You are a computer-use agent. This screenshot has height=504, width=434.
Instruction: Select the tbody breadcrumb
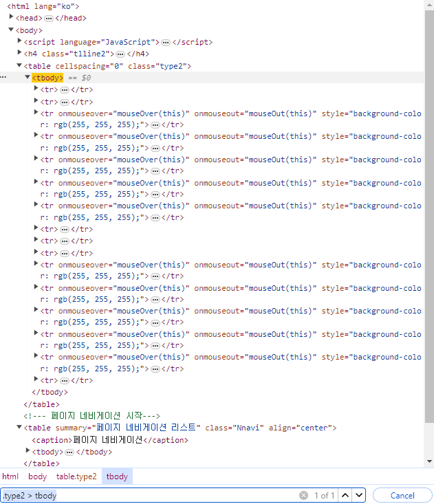(x=117, y=476)
